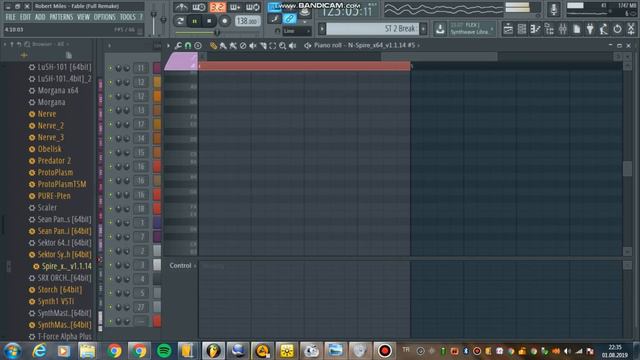Open the EDIT menu

coord(25,17)
